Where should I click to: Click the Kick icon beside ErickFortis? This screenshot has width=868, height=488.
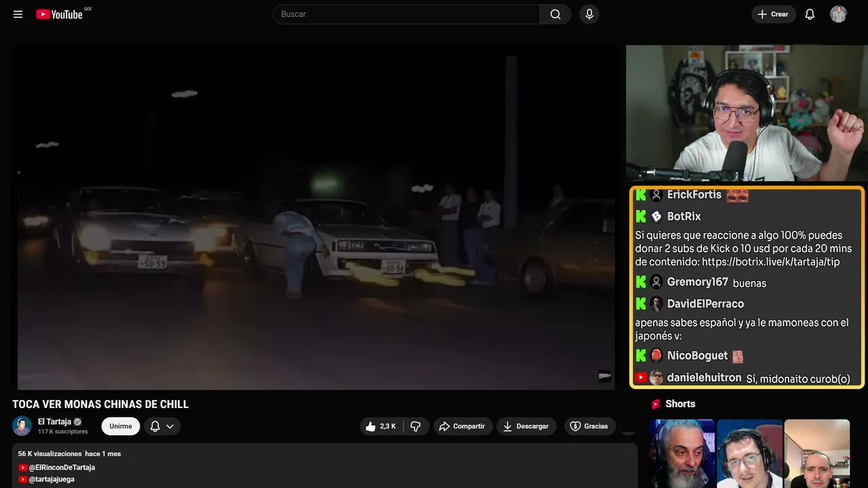(640, 195)
